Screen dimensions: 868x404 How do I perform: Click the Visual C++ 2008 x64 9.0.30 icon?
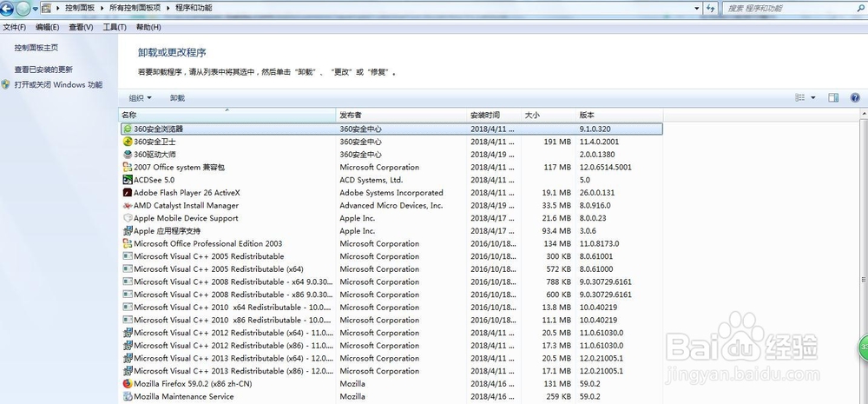point(128,282)
